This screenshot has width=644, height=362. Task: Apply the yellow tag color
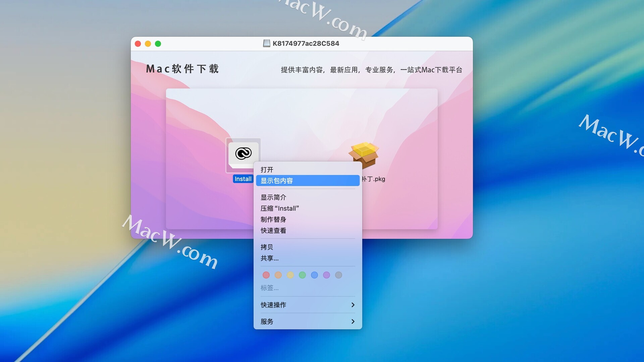[x=290, y=275]
